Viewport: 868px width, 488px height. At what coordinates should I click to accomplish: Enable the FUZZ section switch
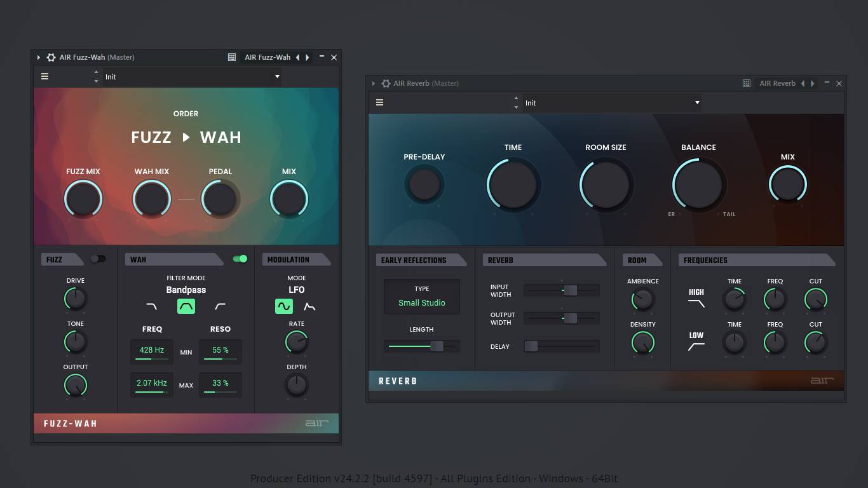98,259
